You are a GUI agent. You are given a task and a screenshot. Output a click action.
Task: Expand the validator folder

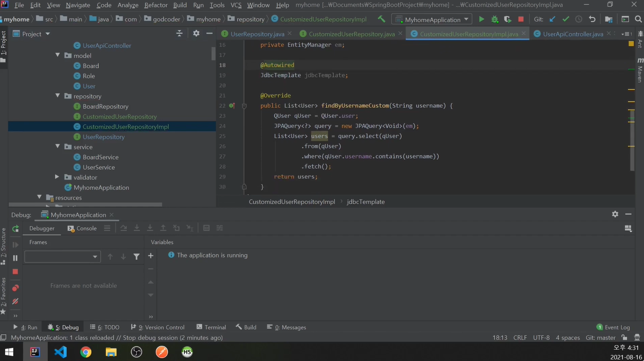[58, 177]
